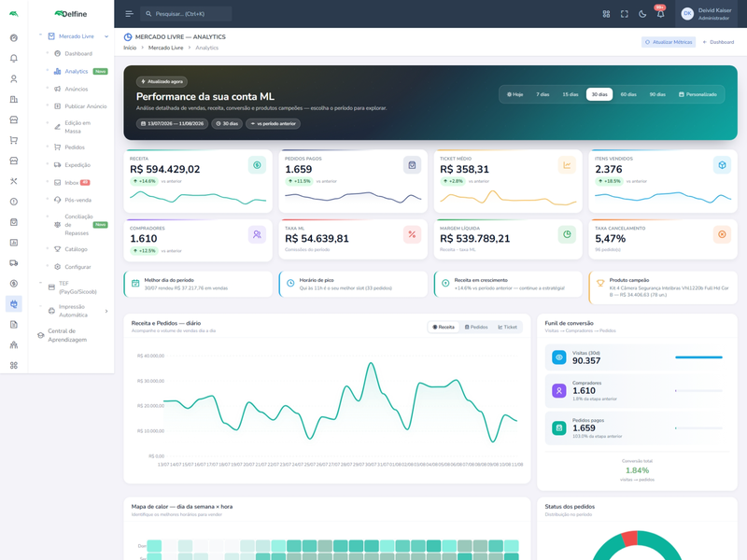747x560 pixels.
Task: Click the Receita card dollar icon
Action: pyautogui.click(x=258, y=165)
